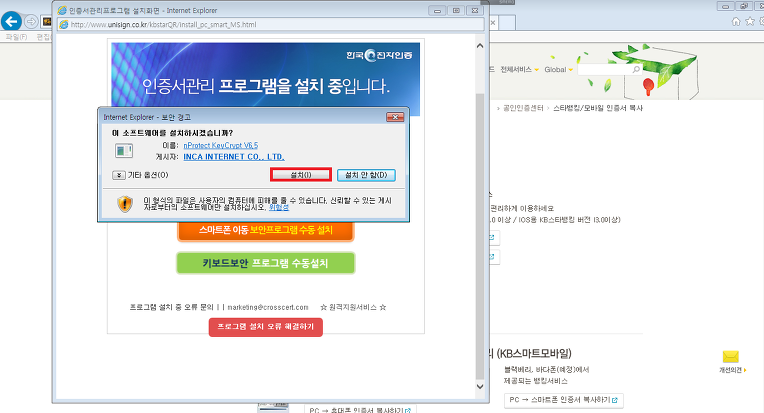Click the 개선의견 label

(x=732, y=370)
